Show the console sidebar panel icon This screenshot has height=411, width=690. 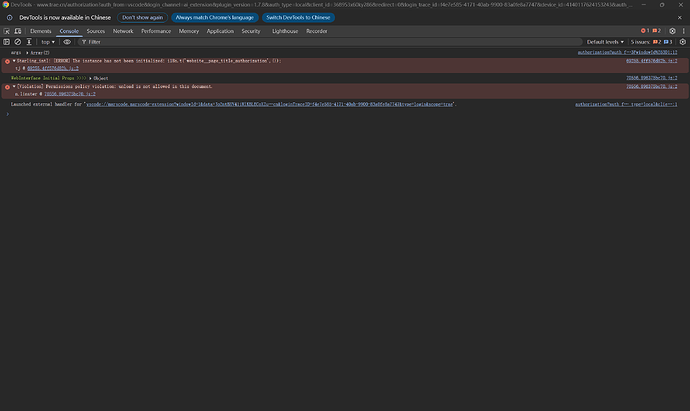click(x=7, y=42)
